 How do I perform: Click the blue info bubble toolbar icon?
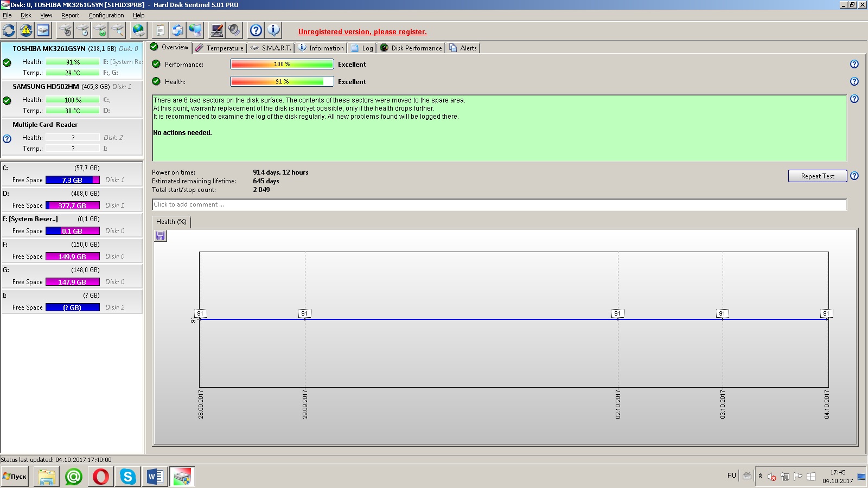point(273,30)
